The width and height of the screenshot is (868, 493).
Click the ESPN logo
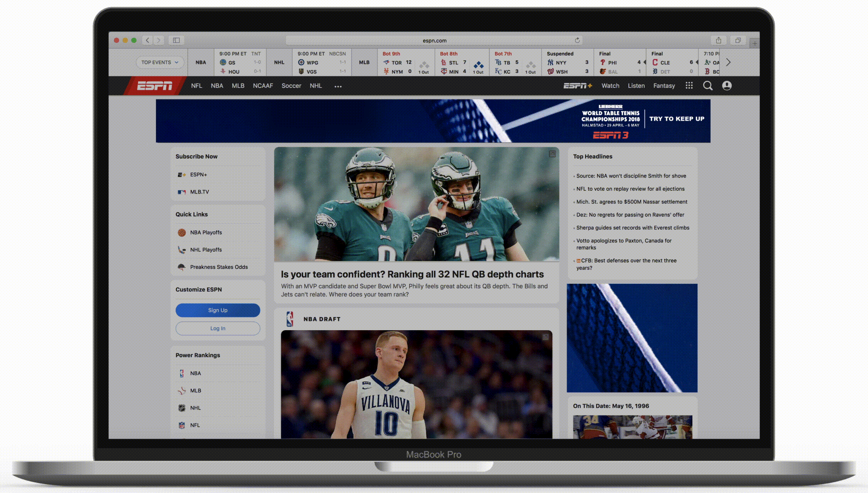154,86
